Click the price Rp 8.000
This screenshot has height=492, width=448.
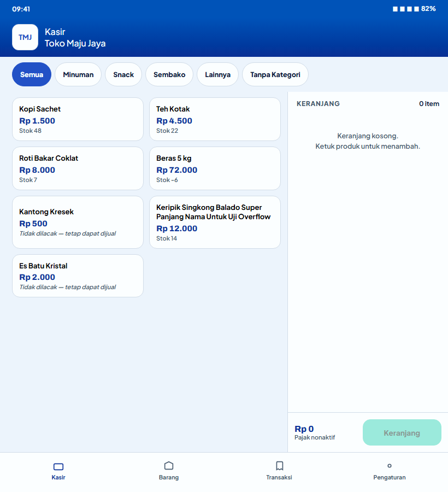point(37,170)
